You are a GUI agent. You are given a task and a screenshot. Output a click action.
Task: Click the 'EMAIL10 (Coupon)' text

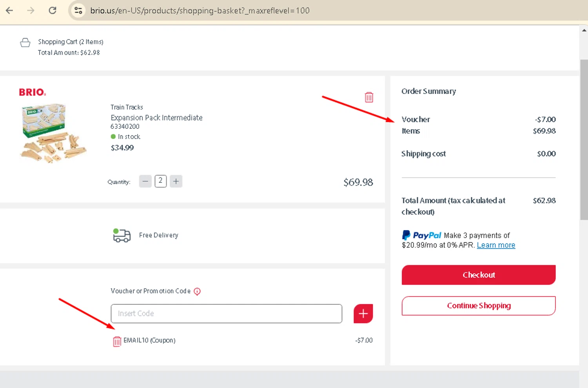click(149, 340)
